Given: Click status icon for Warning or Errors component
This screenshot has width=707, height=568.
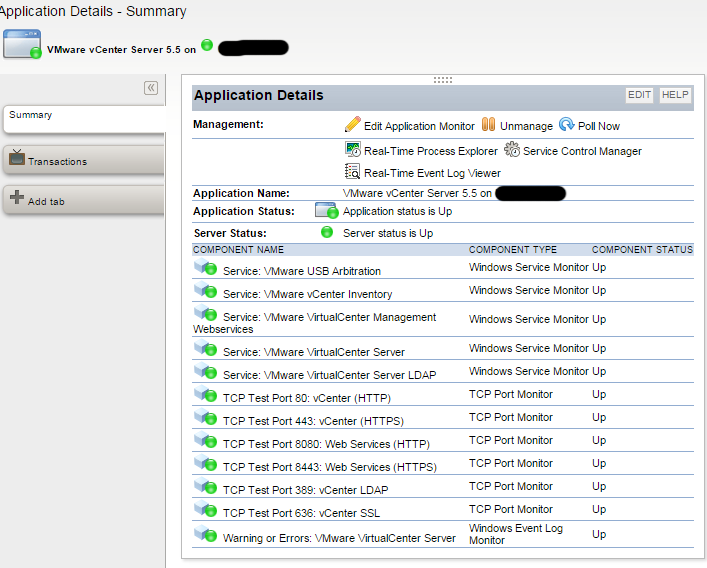Looking at the screenshot, I should tap(205, 534).
